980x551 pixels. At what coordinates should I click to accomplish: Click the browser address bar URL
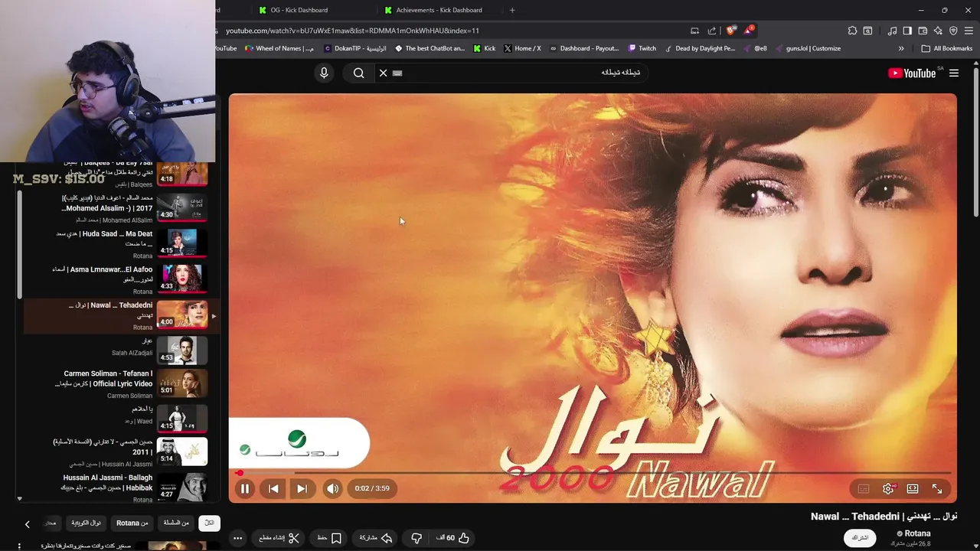(x=352, y=31)
